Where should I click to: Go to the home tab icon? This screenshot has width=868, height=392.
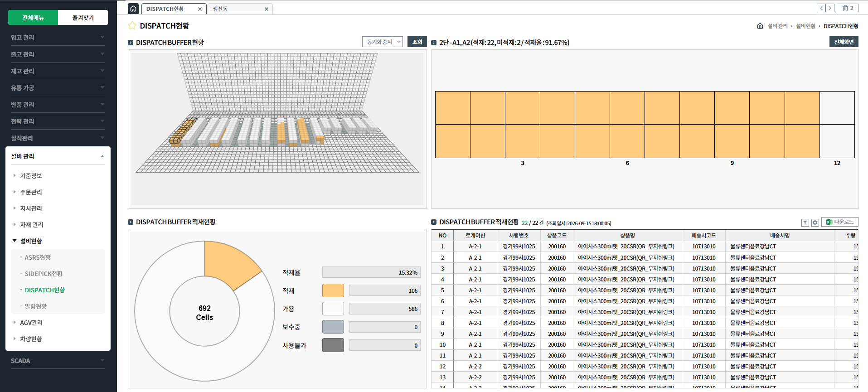(x=133, y=9)
